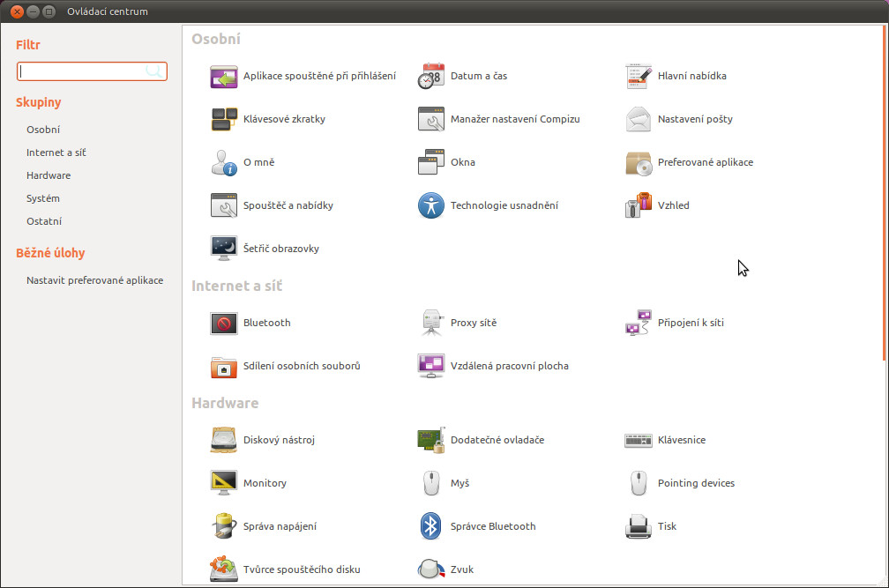Open Správa napájení battery icon
Image resolution: width=889 pixels, height=588 pixels.
click(224, 527)
